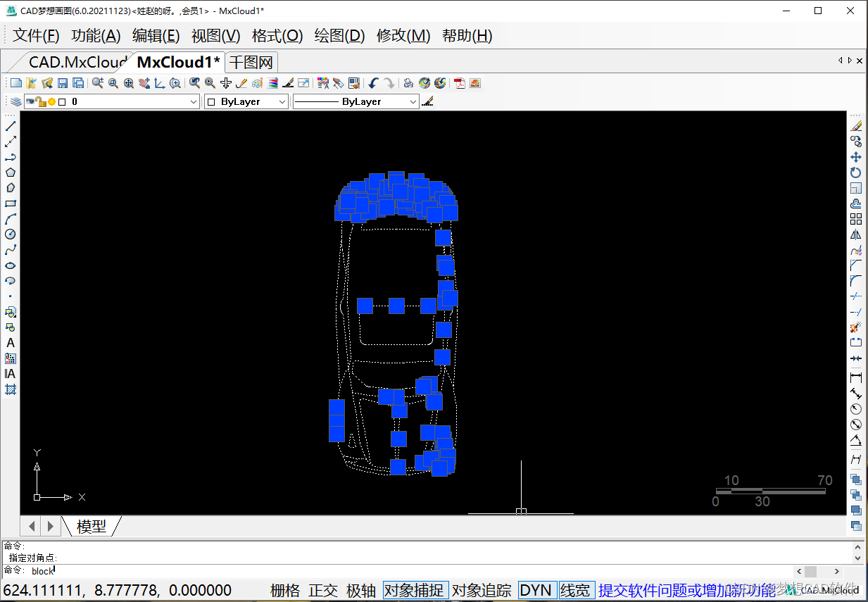Click the New file icon

(15, 83)
